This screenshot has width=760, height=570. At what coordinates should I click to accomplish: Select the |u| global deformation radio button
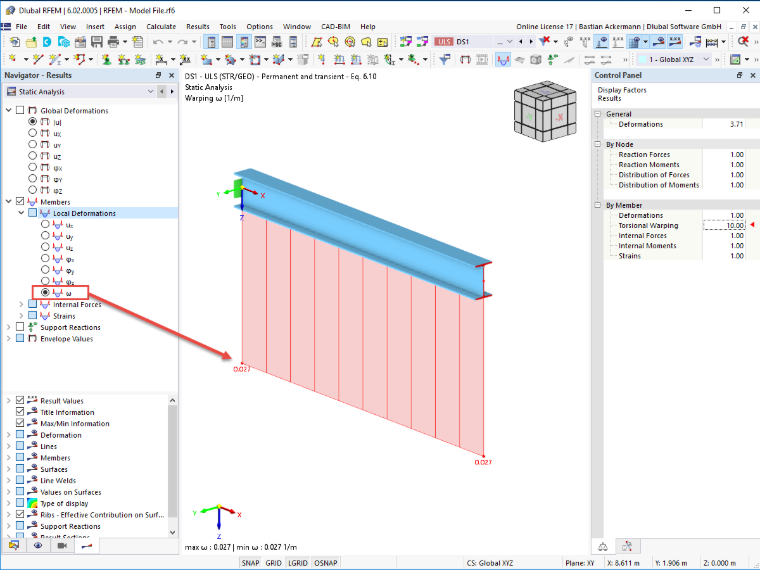(x=32, y=121)
